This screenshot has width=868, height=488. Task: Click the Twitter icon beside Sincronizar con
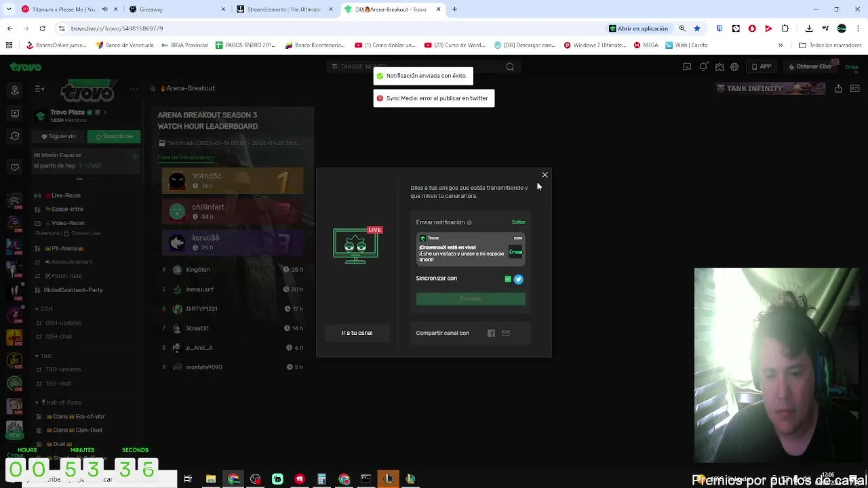pyautogui.click(x=518, y=279)
